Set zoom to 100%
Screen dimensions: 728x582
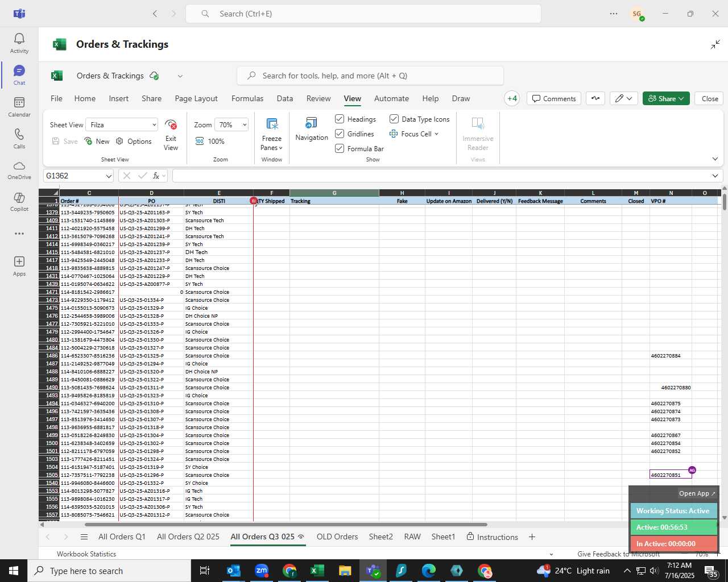pos(210,141)
